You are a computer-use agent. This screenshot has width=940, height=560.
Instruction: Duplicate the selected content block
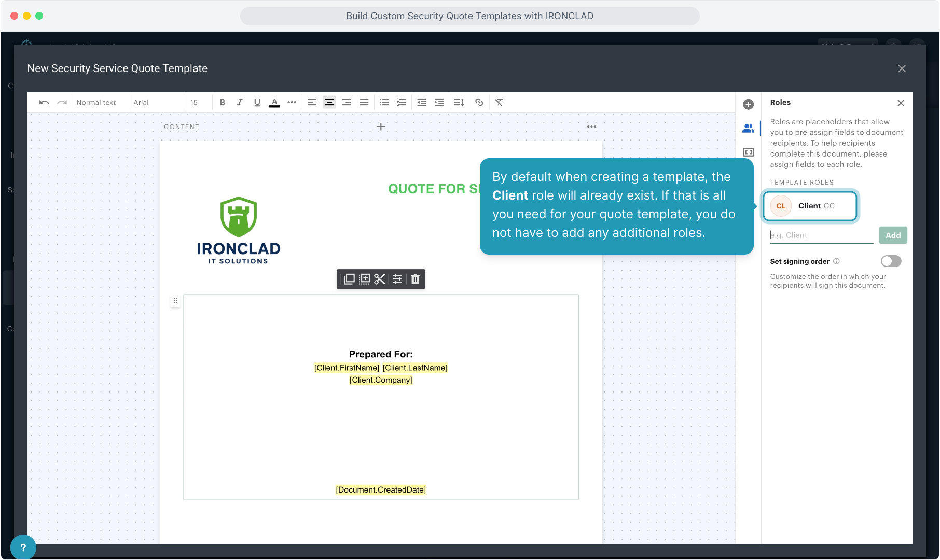point(349,279)
